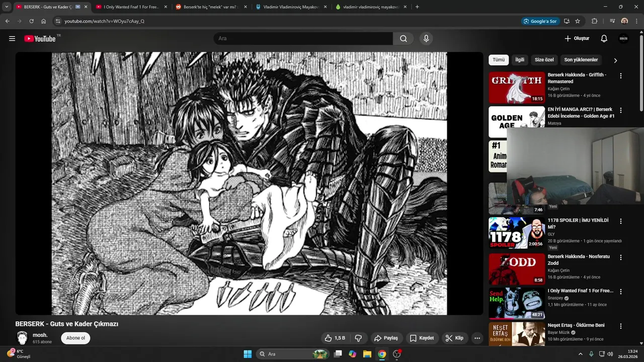Viewport: 644px width, 362px height.
Task: Open Nosferatu Zodd video thumbnail
Action: coord(517,269)
